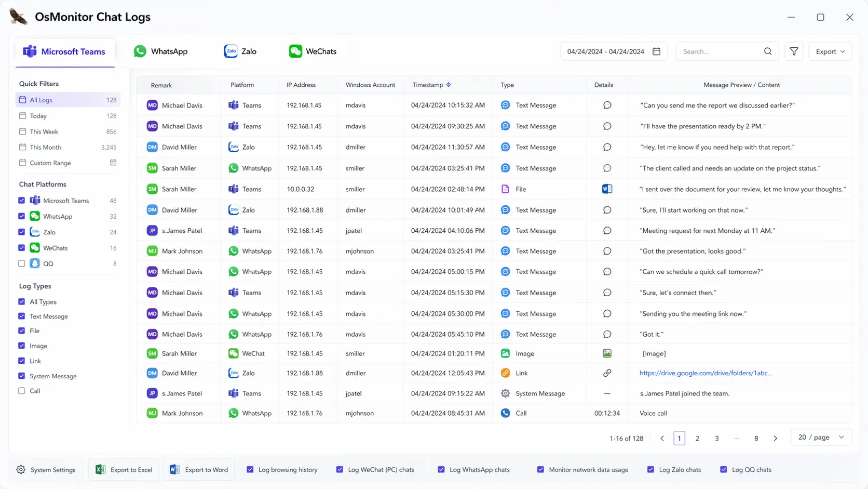Go to page 2
This screenshot has width=868, height=489.
pos(697,439)
